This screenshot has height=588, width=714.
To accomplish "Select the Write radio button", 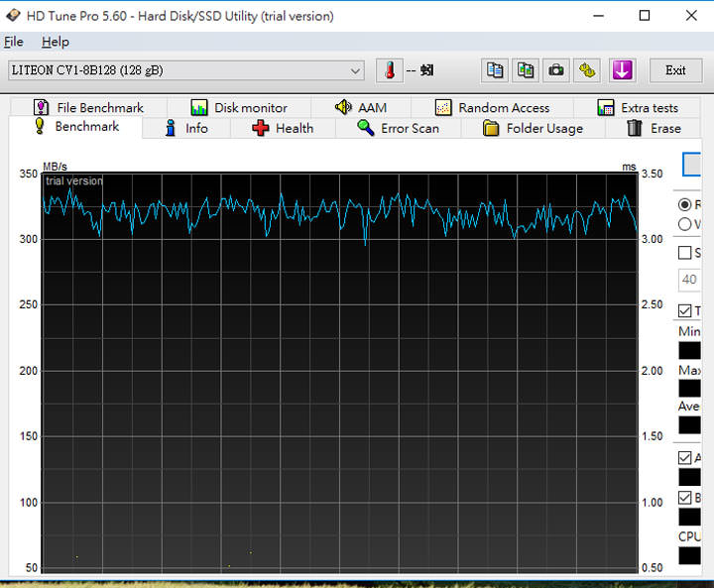I will pos(685,224).
